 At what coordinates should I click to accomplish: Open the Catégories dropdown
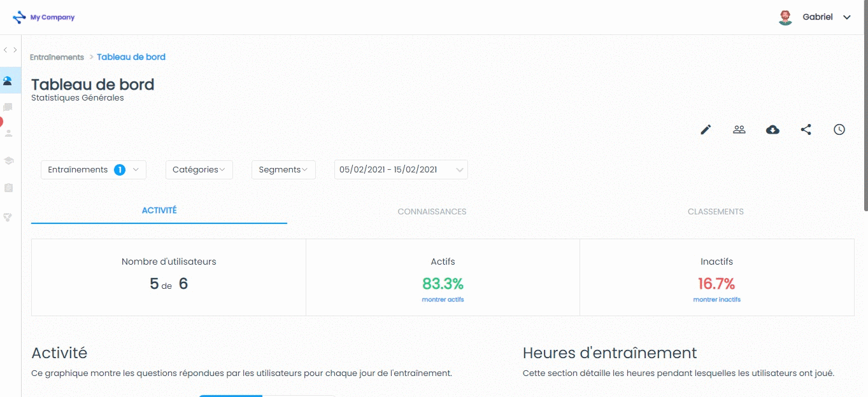(x=199, y=170)
